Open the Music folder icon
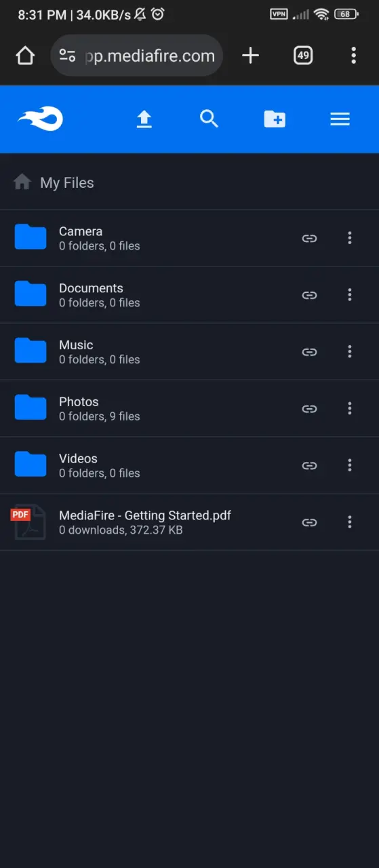This screenshot has width=379, height=868. (x=31, y=351)
